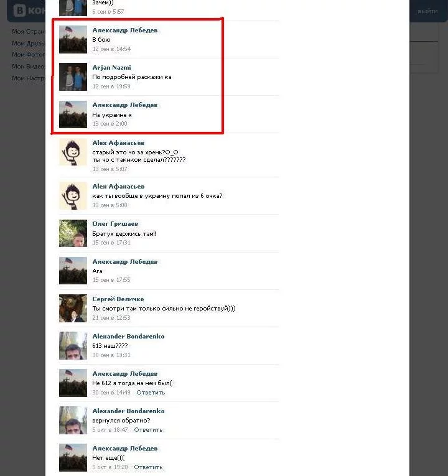Screen dimensions: 448x476
Task: Open Arjan Nazmi profile name link
Action: click(112, 67)
